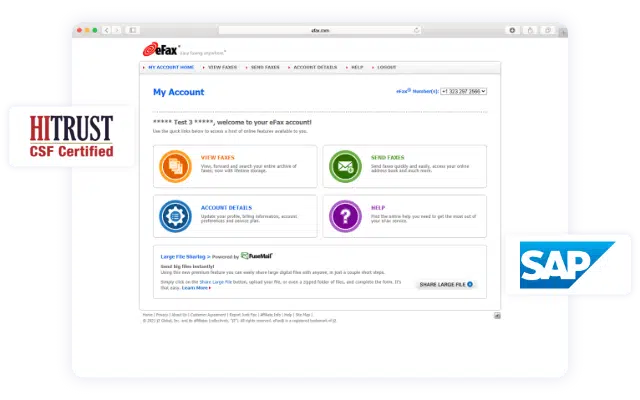Viewport: 640px width, 400px height.
Task: Go forward with Safari's forward arrow
Action: (117, 30)
